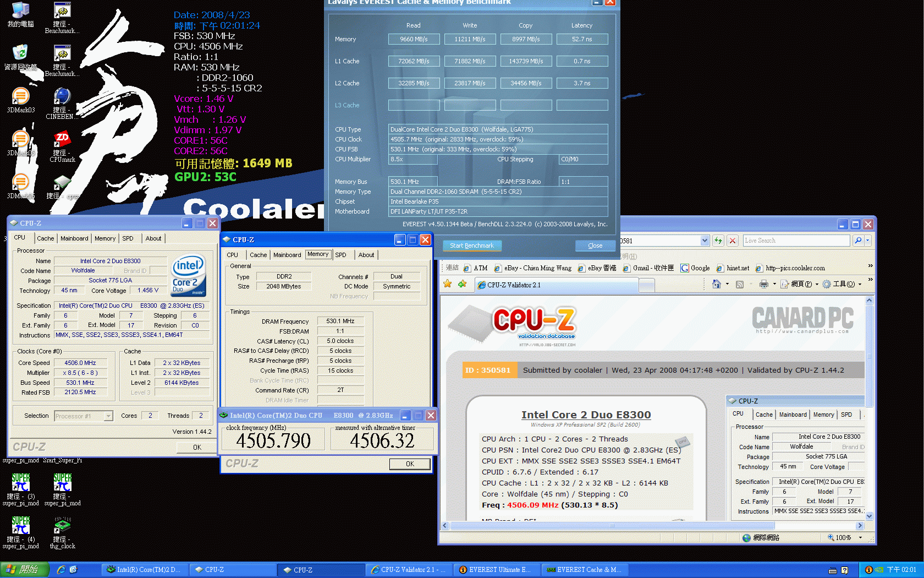This screenshot has height=578, width=924.
Task: Switch to Intel(R) Core(TM)2 D... taskbar item
Action: [144, 570]
